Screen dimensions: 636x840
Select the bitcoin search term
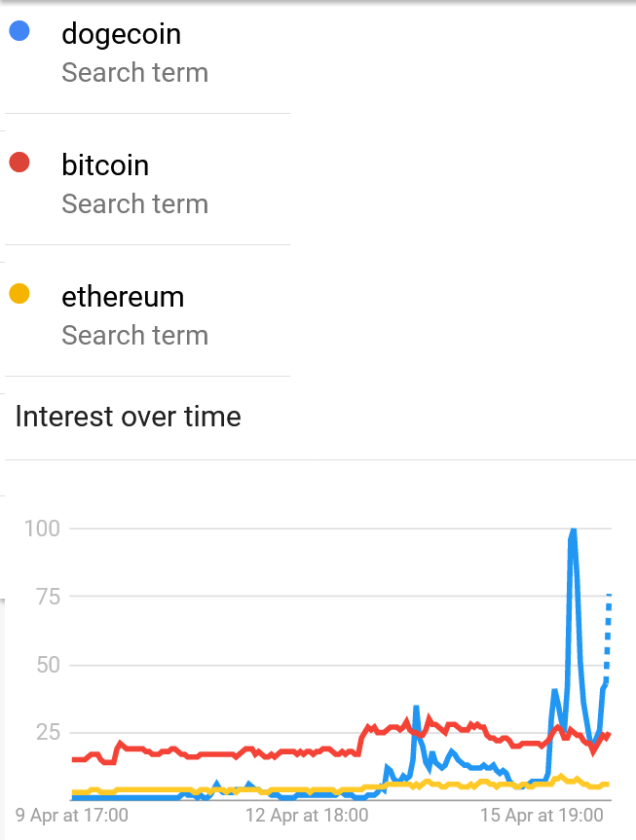click(x=105, y=164)
